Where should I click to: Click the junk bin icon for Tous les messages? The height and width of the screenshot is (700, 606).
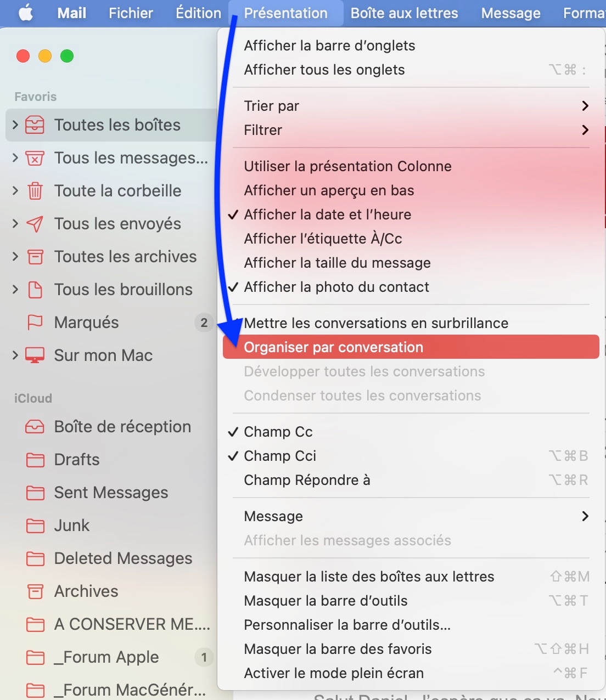point(35,158)
